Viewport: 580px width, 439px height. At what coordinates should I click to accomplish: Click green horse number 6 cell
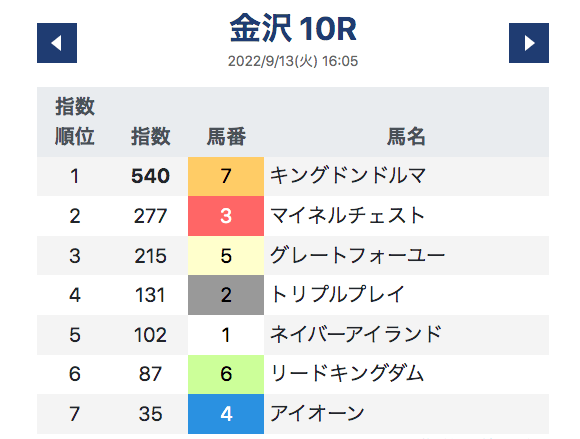226,374
